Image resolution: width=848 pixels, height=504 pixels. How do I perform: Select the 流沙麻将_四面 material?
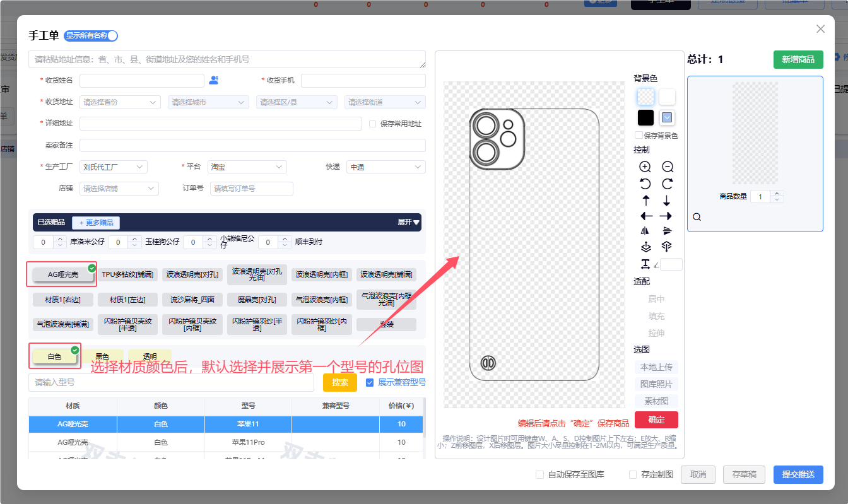192,300
